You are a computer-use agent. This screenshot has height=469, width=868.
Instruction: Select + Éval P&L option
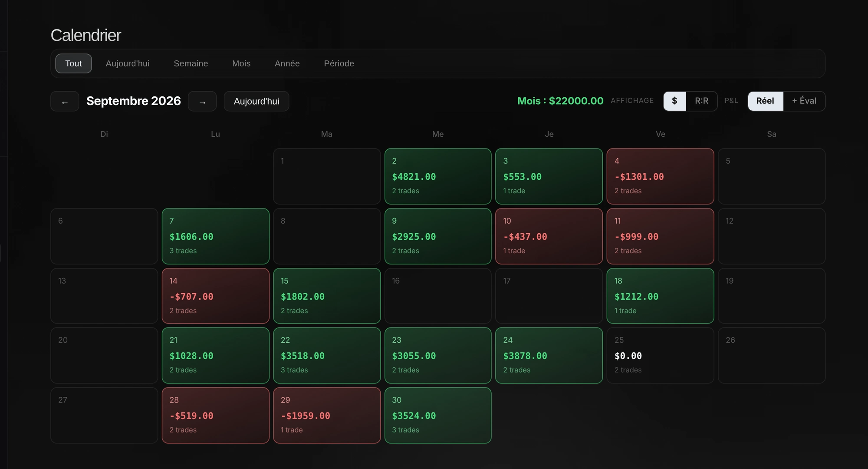pos(804,101)
